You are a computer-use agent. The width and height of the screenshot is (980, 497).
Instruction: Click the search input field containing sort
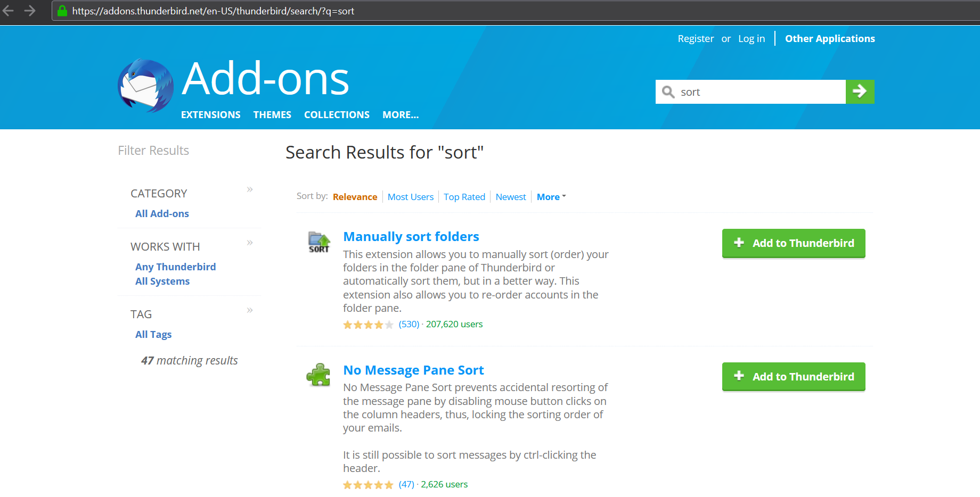coord(750,92)
